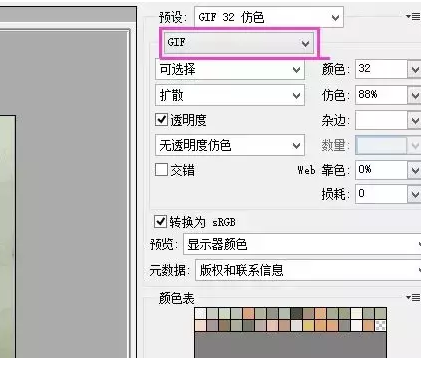Expand the 损耗 lossy dropdown arrow
This screenshot has height=367, width=421.
tap(415, 194)
